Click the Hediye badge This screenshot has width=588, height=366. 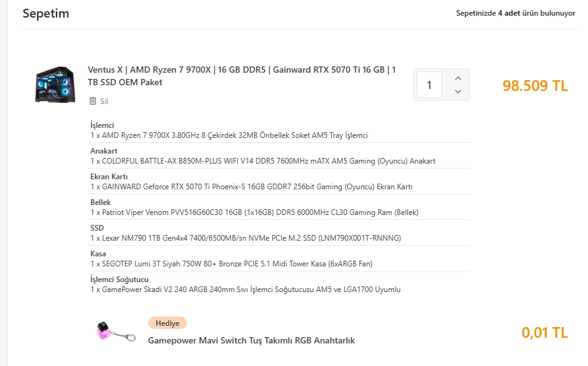tap(168, 323)
